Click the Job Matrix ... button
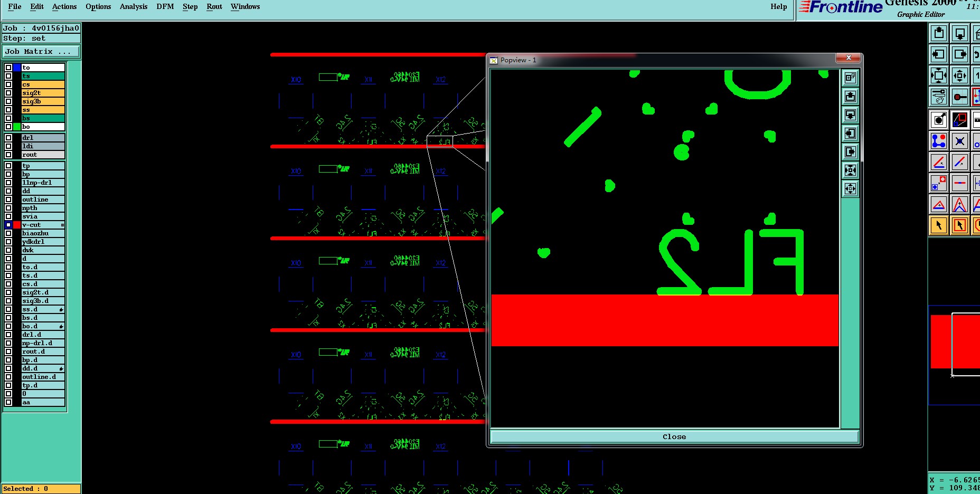Viewport: 980px width, 494px height. point(41,51)
